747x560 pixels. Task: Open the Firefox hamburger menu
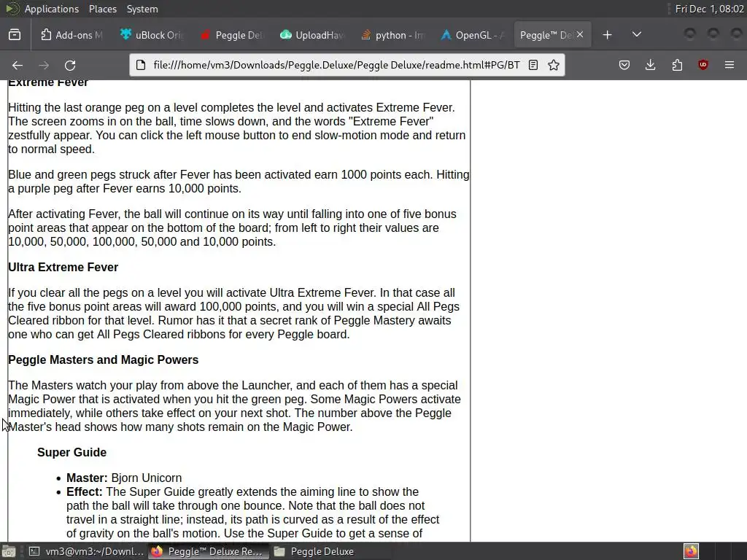pyautogui.click(x=729, y=65)
